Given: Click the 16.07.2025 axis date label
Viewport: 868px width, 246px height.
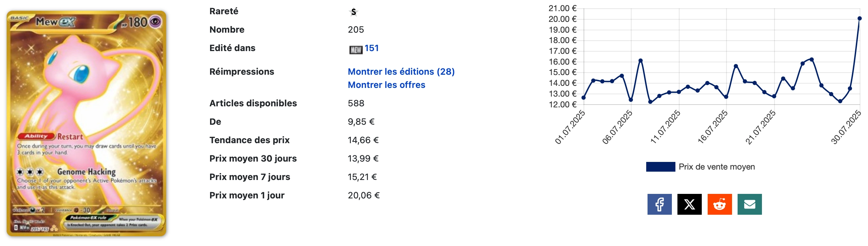Looking at the screenshot, I should 712,126.
